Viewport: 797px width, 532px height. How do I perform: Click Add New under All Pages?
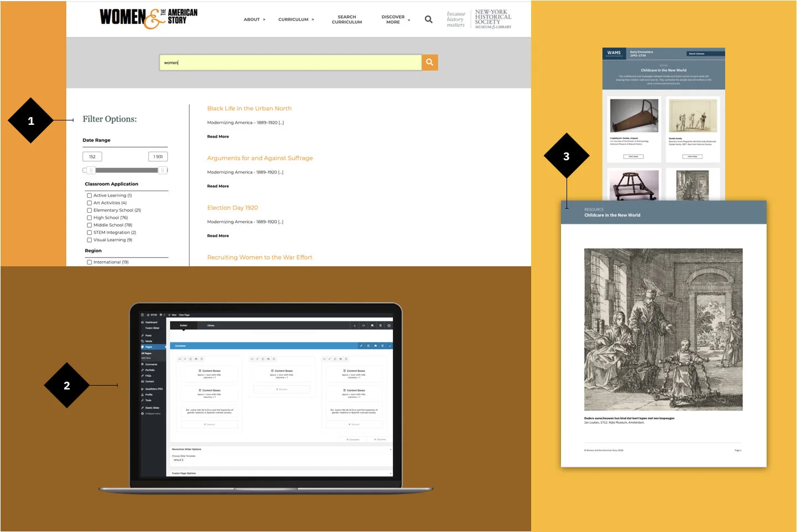pos(146,358)
